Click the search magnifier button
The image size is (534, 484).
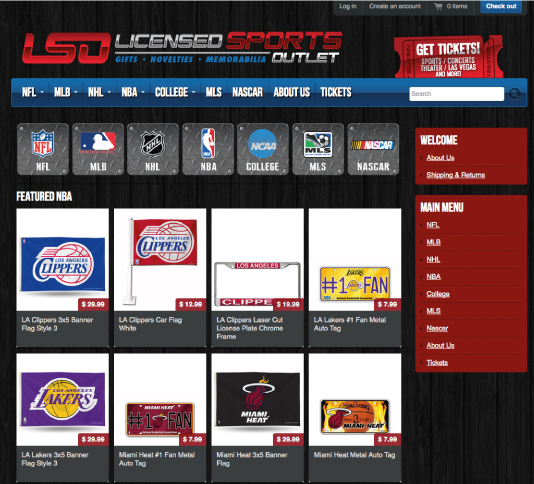(514, 93)
